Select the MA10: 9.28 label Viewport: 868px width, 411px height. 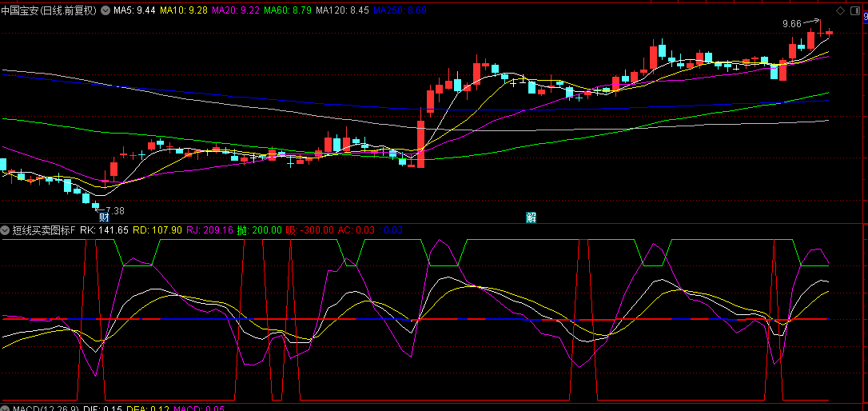(184, 10)
